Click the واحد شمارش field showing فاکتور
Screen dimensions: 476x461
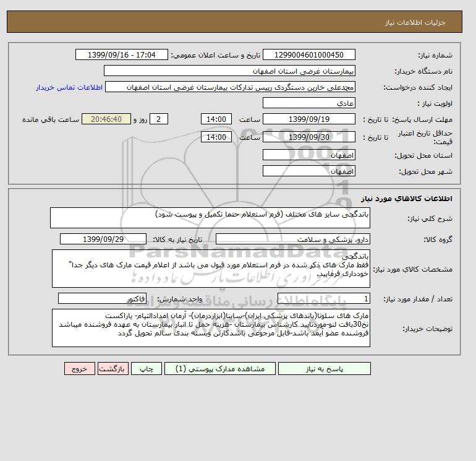[102, 299]
